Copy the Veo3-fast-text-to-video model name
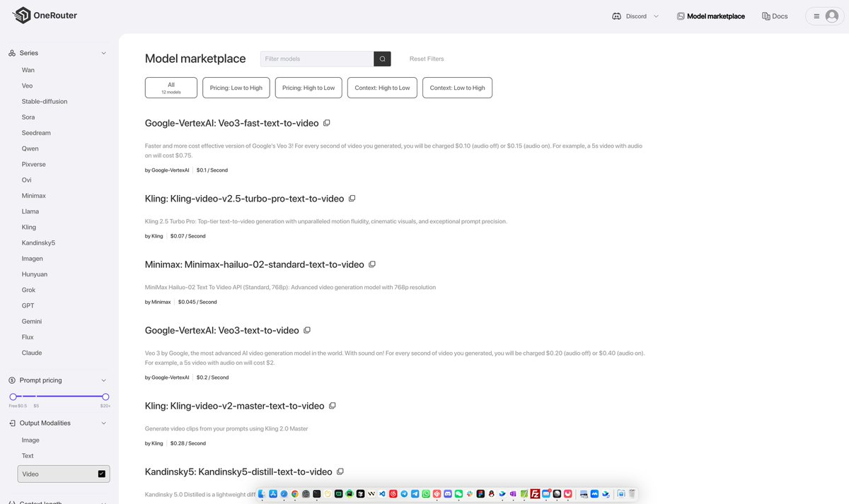Screen dimensions: 849x504 [x=327, y=123]
